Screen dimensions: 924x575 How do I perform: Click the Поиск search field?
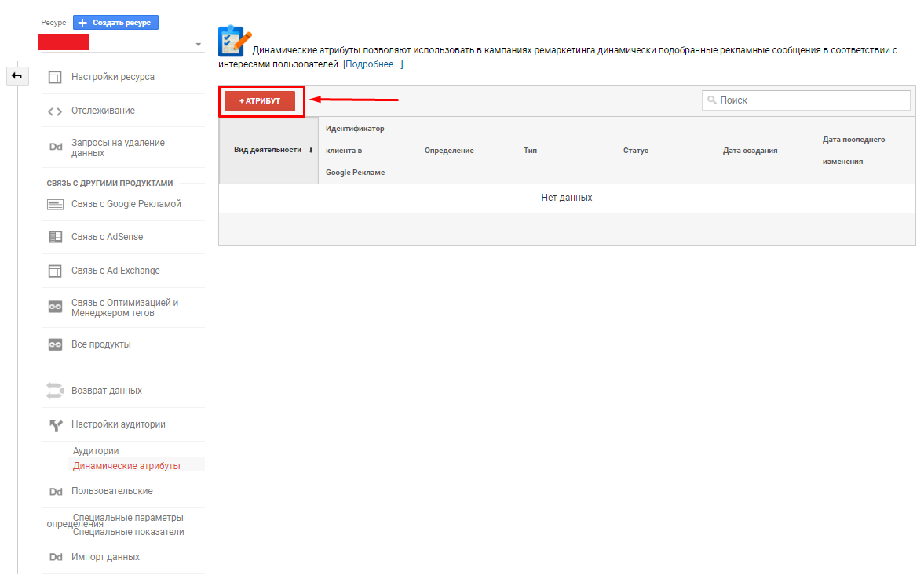[805, 100]
